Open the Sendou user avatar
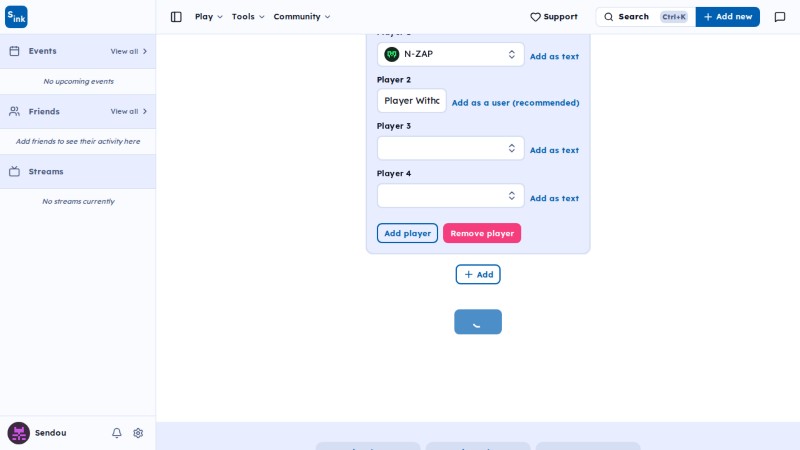Image resolution: width=800 pixels, height=450 pixels. point(18,433)
